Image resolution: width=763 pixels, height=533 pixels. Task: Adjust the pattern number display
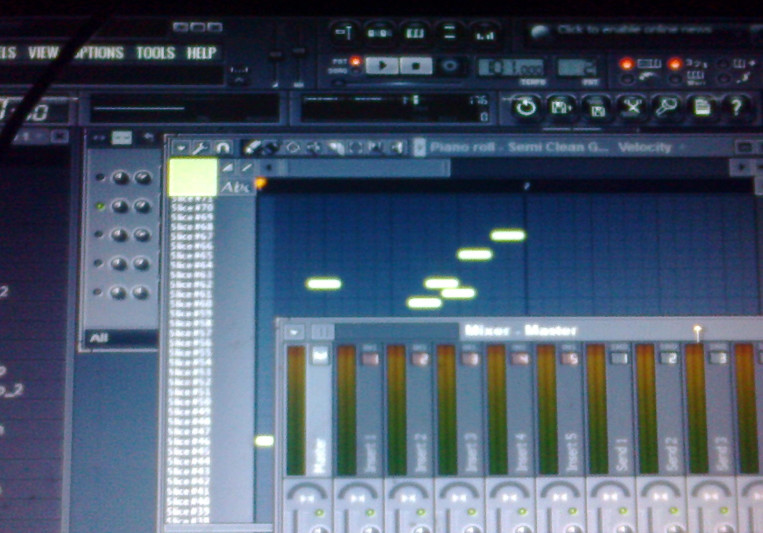[577, 68]
